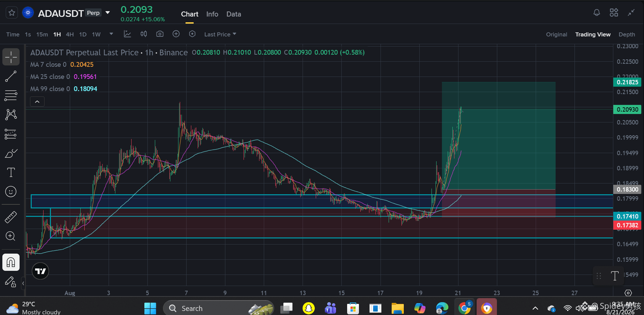Click the MA 7 close indicator legend
644x315 pixels.
tap(62, 64)
